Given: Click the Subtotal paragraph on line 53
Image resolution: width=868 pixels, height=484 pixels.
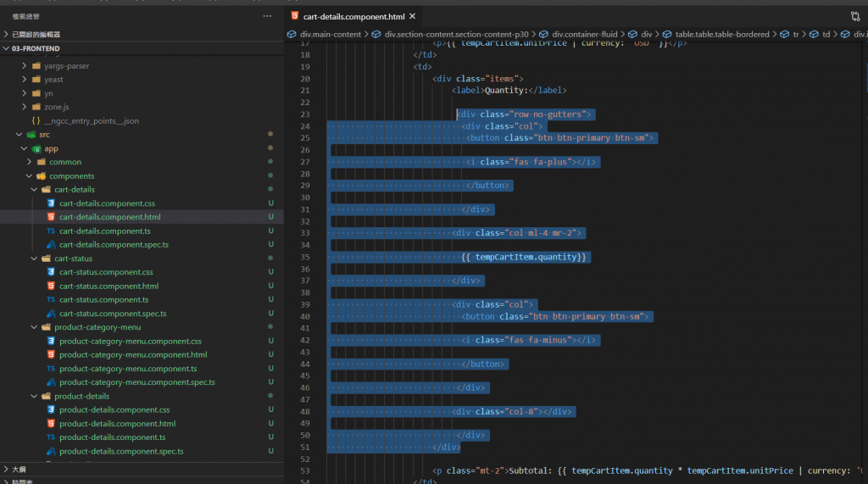Looking at the screenshot, I should (648, 470).
